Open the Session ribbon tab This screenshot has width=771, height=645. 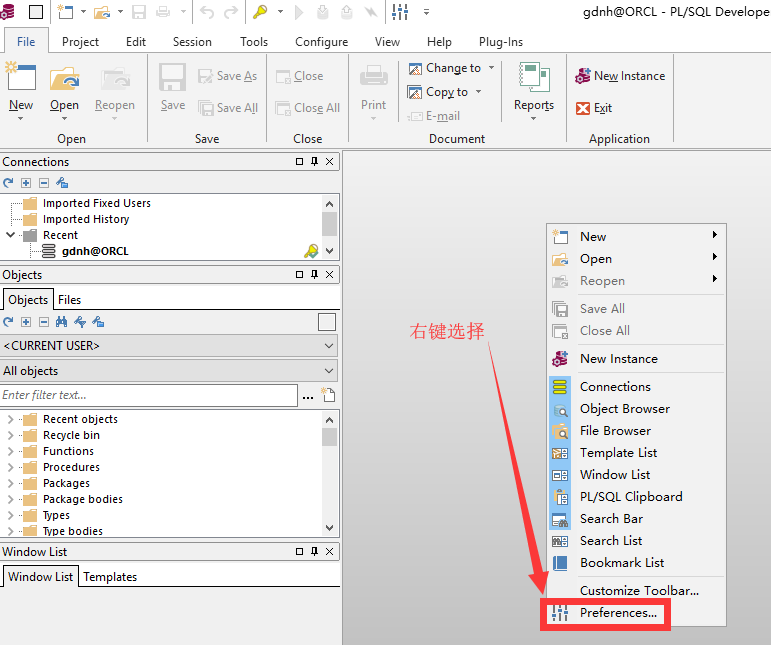point(192,42)
